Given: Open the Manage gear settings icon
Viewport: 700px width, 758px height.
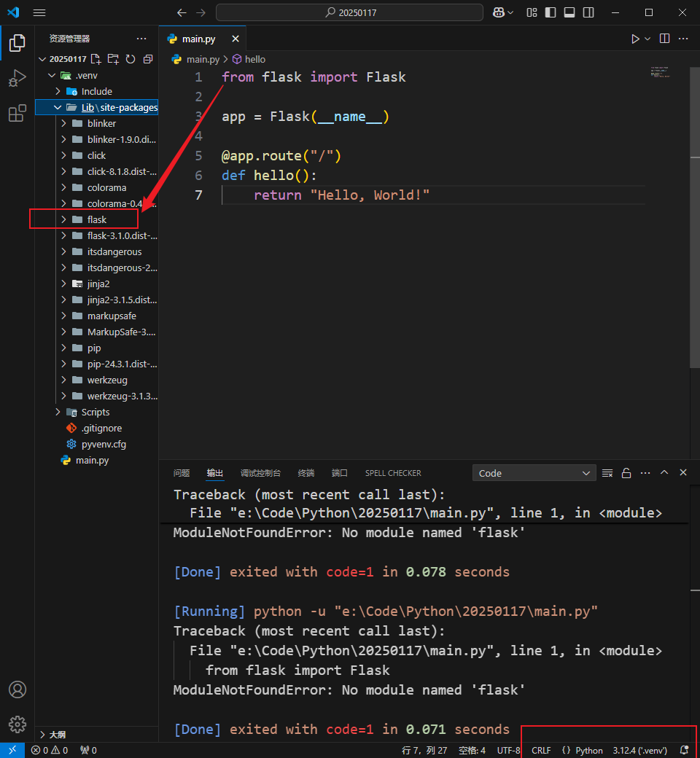Looking at the screenshot, I should tap(17, 724).
